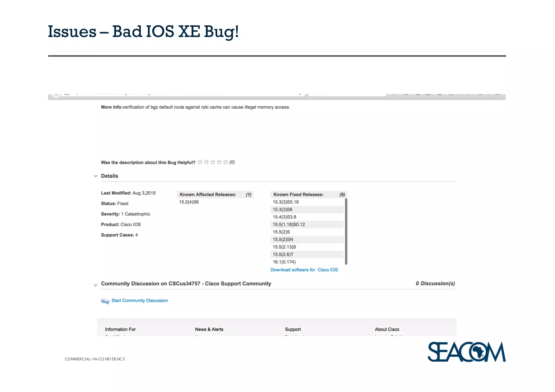Click Start Community Discussion link
555x392 pixels.
(x=140, y=300)
